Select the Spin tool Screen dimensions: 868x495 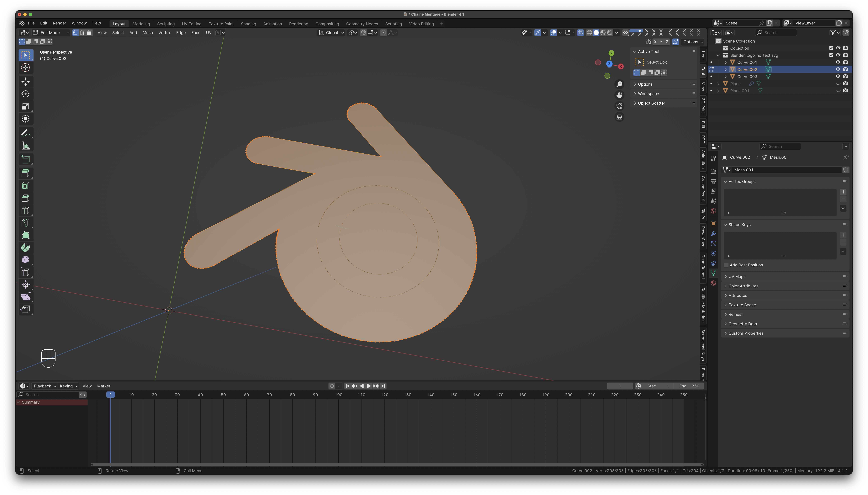pos(25,247)
